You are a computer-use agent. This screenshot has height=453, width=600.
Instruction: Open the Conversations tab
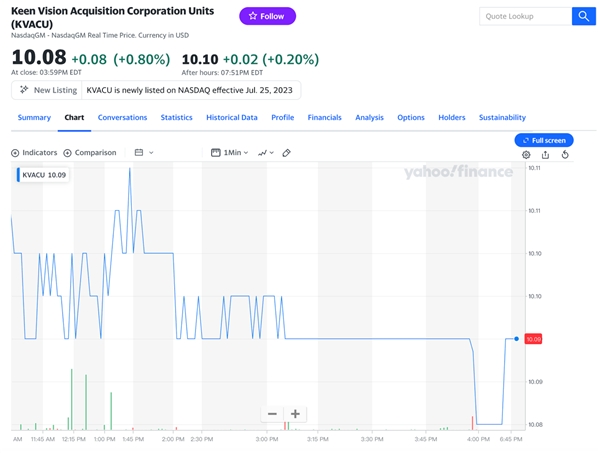pyautogui.click(x=122, y=117)
